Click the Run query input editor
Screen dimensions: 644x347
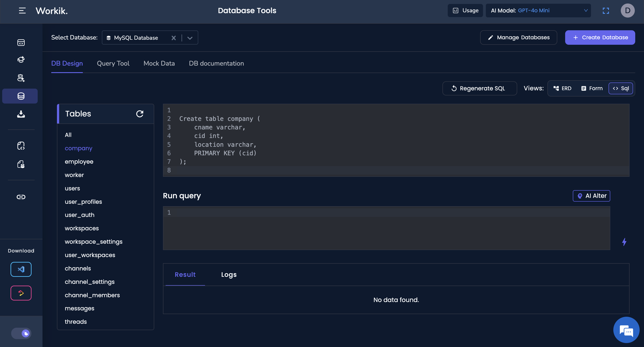point(386,228)
